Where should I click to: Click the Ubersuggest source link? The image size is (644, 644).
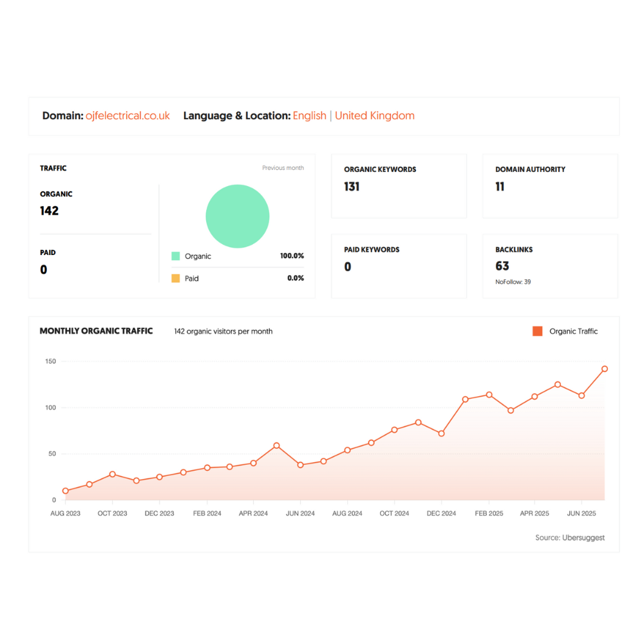(583, 537)
